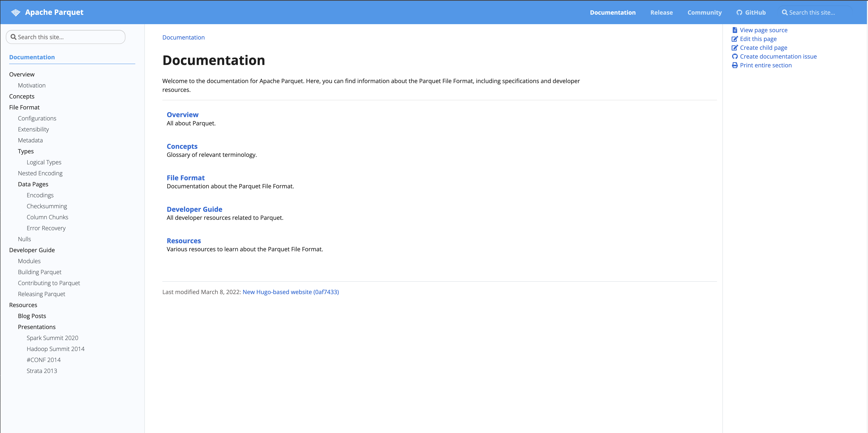Click the Create documentation issue GitHub icon
The height and width of the screenshot is (433, 868).
[x=735, y=56]
